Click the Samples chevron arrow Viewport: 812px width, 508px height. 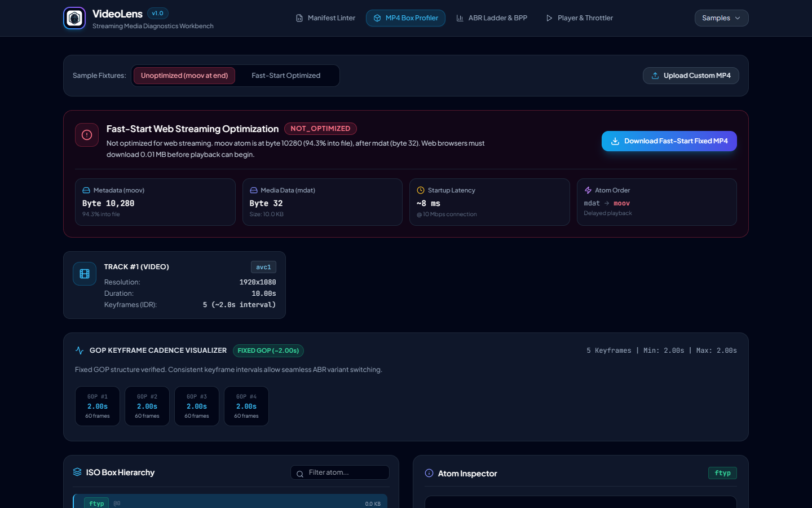click(x=738, y=18)
